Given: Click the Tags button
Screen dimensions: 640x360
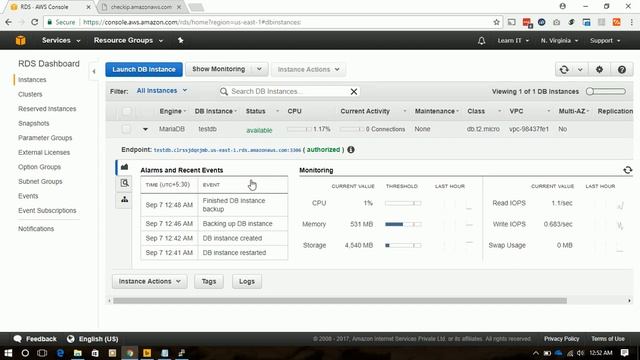Looking at the screenshot, I should [x=209, y=281].
